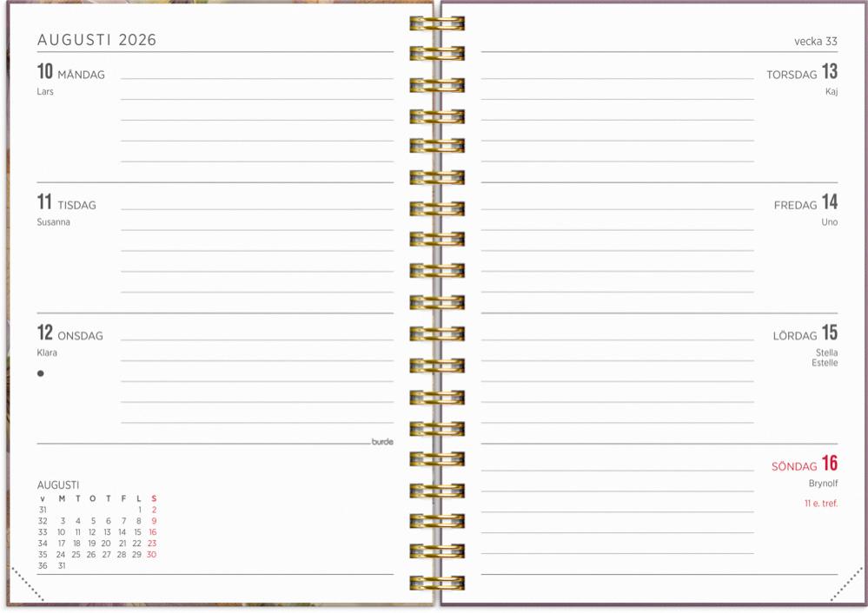Click week number 34 in mini calendar

(43, 544)
